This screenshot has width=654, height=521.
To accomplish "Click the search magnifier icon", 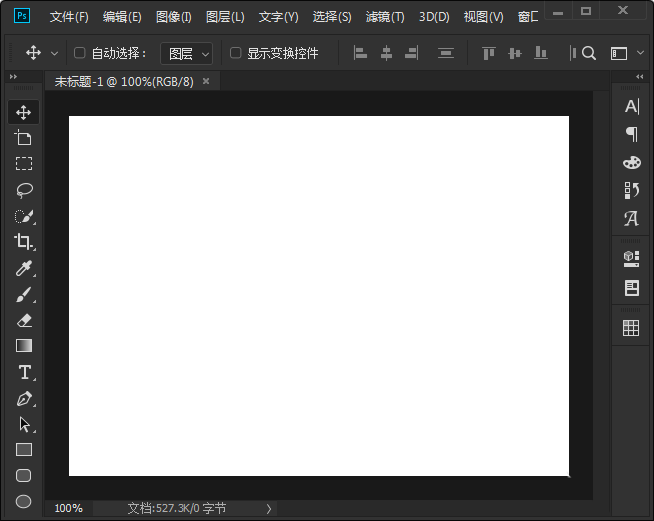I will click(x=589, y=53).
